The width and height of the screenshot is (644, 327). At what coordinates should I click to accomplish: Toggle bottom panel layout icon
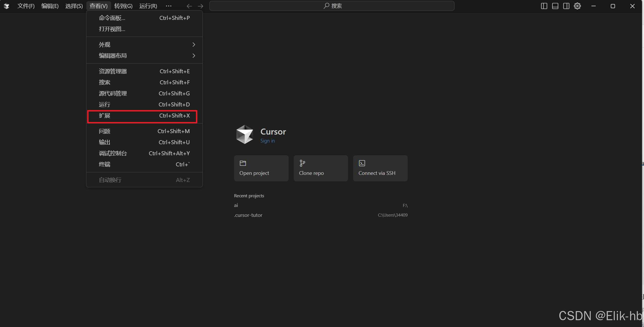point(555,6)
